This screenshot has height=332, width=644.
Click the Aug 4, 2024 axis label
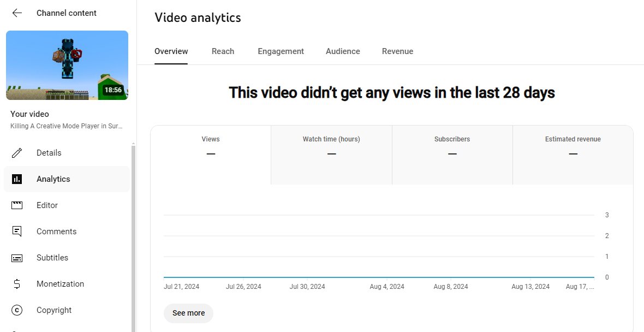click(387, 287)
